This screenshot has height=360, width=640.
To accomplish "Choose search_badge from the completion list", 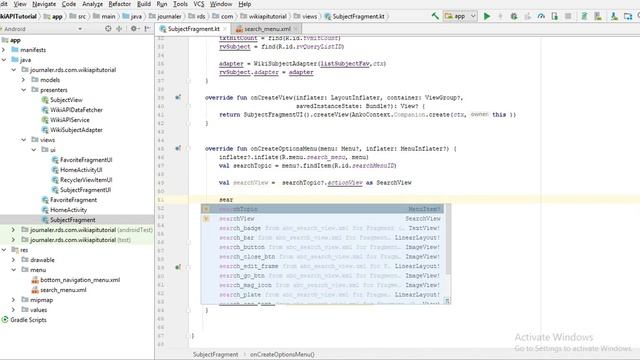I will (x=323, y=228).
